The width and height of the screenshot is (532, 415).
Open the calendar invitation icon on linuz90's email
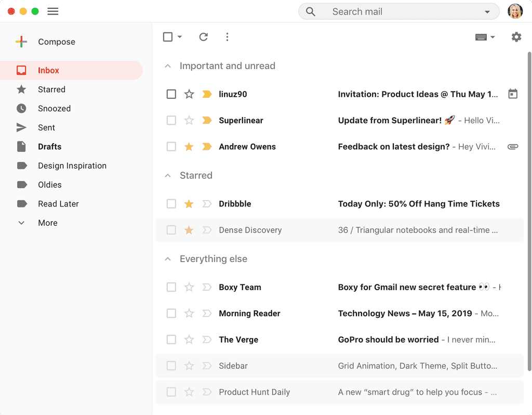[x=513, y=94]
